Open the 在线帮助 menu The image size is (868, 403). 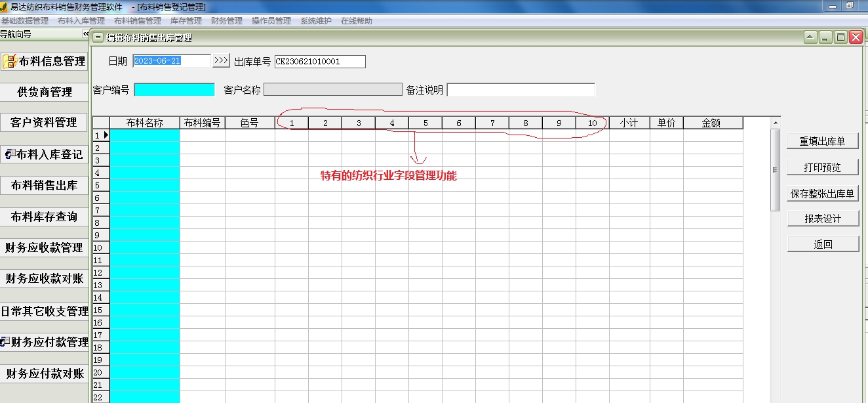[x=356, y=20]
